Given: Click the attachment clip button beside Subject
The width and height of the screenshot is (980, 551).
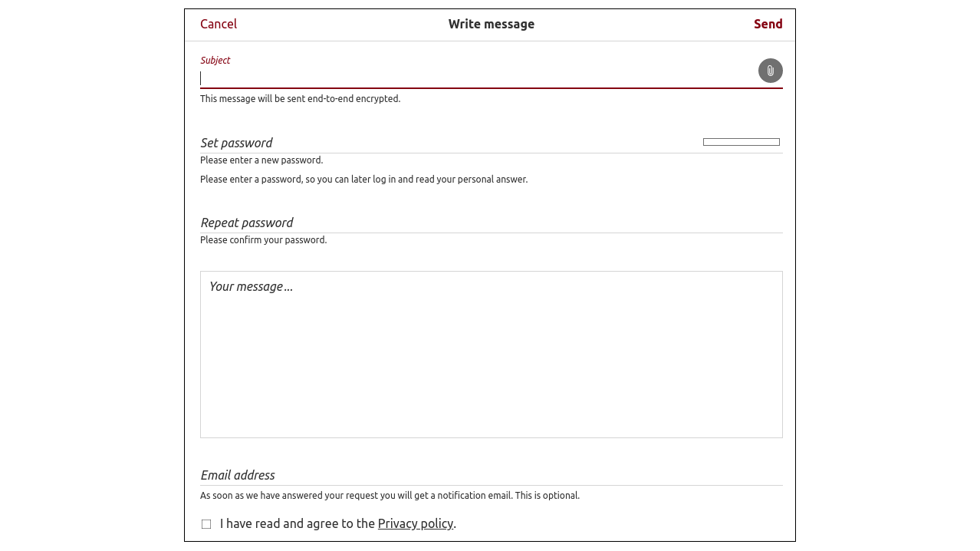Looking at the screenshot, I should tap(769, 70).
